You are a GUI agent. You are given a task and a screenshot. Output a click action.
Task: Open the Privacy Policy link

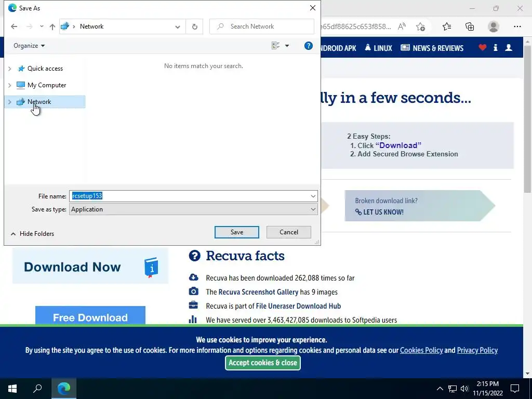477,350
